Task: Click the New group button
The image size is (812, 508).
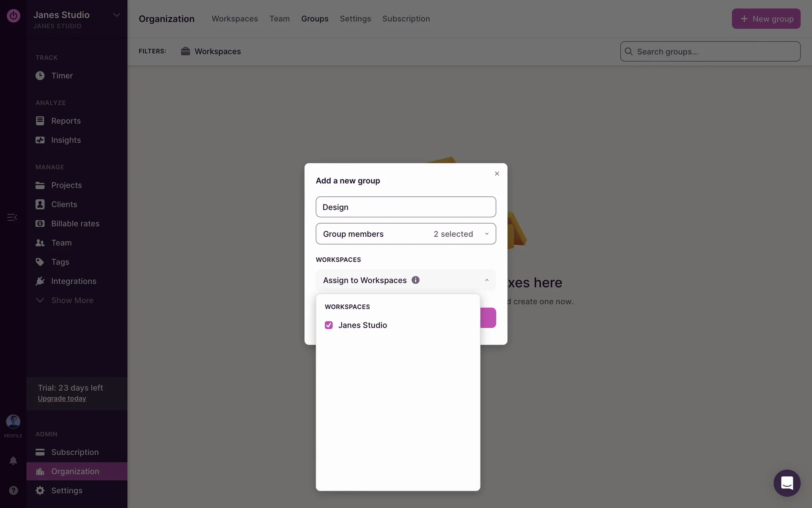Action: [x=765, y=19]
